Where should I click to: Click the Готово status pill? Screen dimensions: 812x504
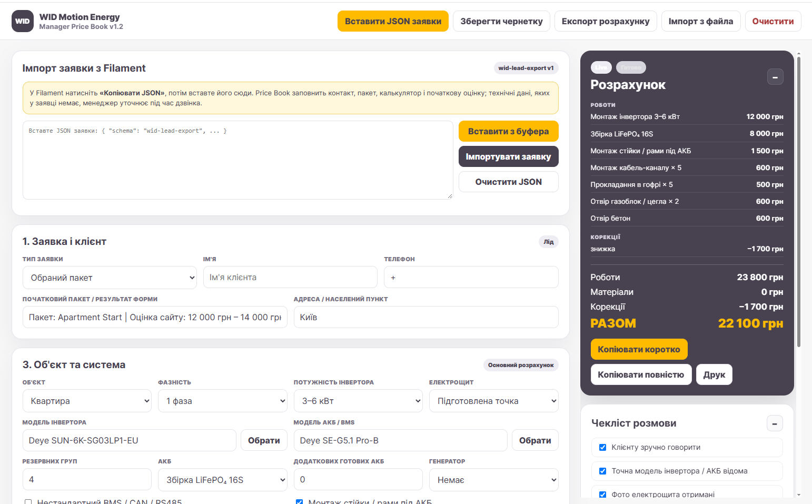tap(631, 67)
